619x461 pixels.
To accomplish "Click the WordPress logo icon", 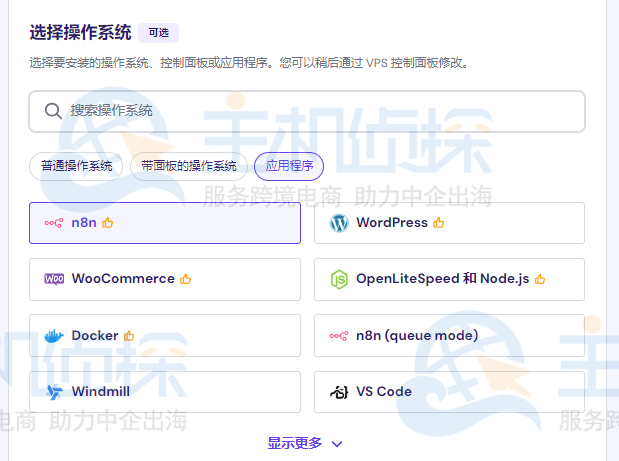I will coord(339,223).
